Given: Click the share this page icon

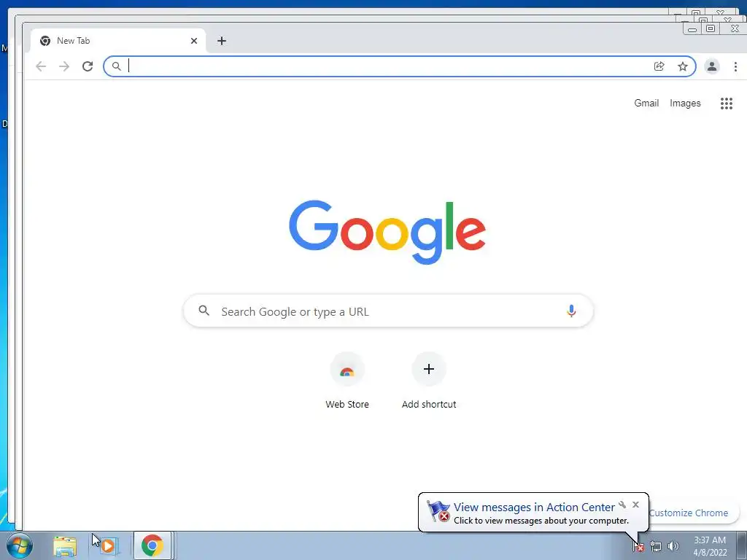Looking at the screenshot, I should 659,66.
